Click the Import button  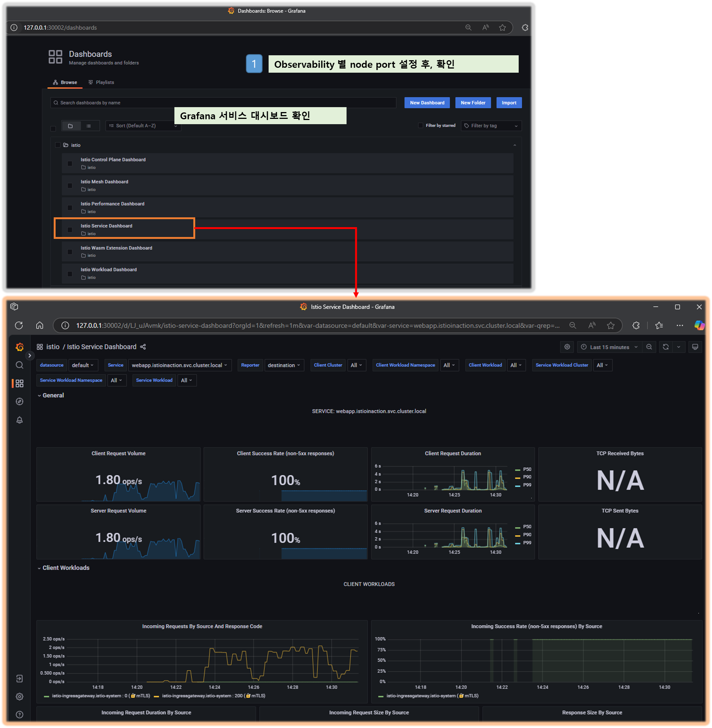pyautogui.click(x=509, y=103)
